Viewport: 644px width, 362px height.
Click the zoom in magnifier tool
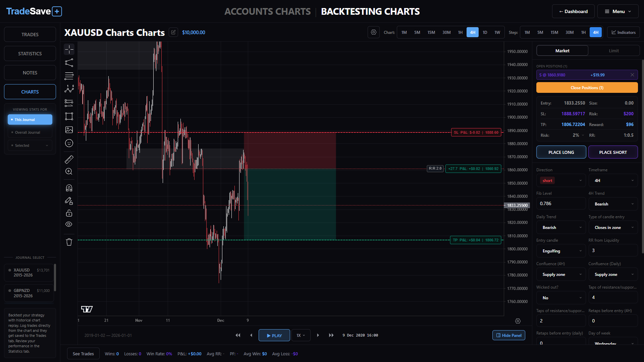(x=69, y=171)
